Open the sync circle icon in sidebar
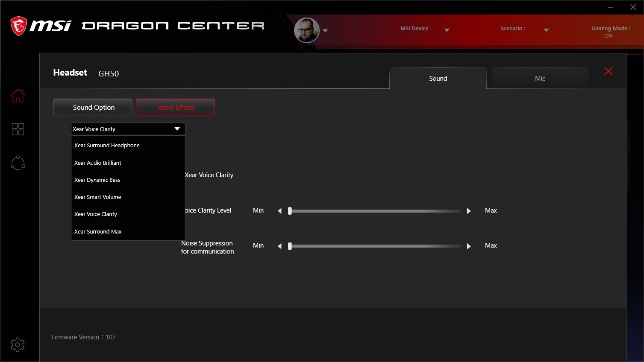Image resolution: width=644 pixels, height=362 pixels. tap(18, 163)
